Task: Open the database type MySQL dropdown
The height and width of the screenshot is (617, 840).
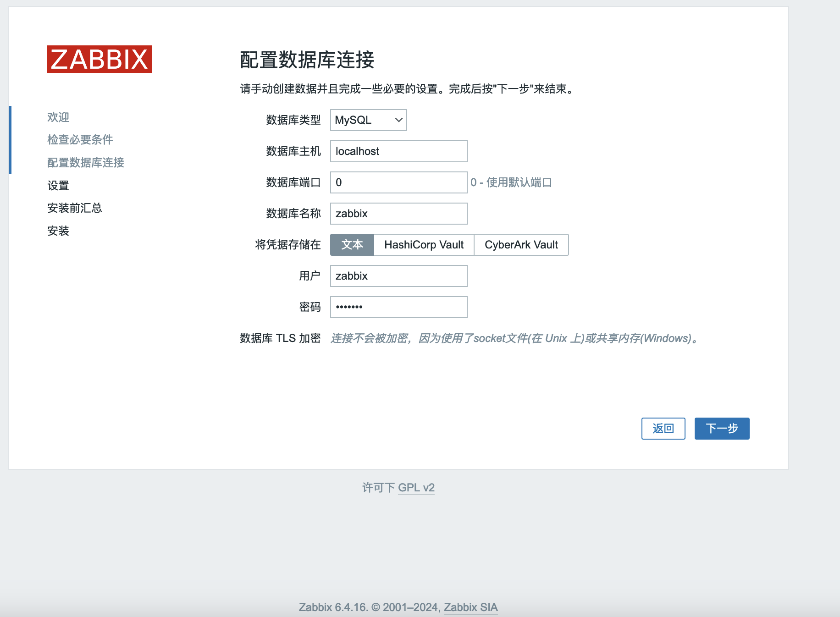Action: (369, 120)
